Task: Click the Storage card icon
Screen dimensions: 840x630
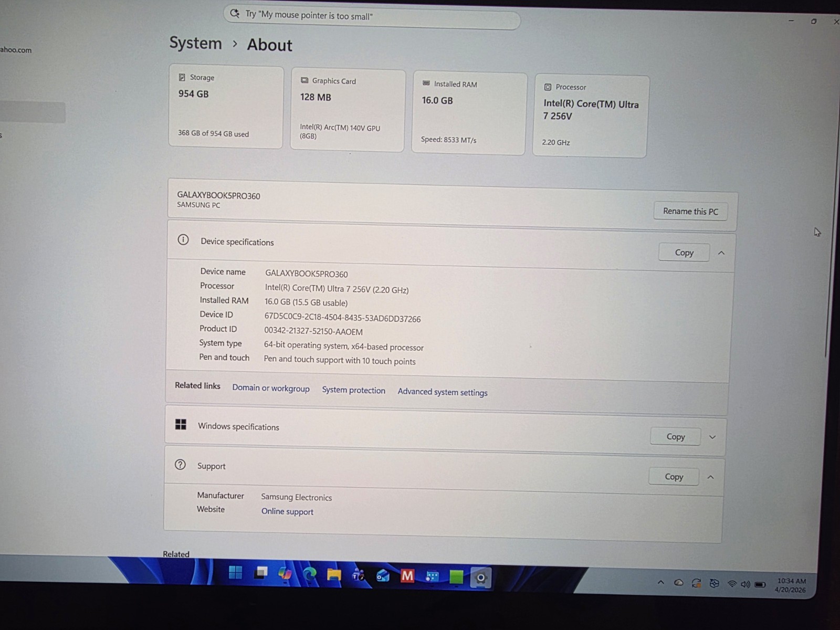Action: pos(182,77)
